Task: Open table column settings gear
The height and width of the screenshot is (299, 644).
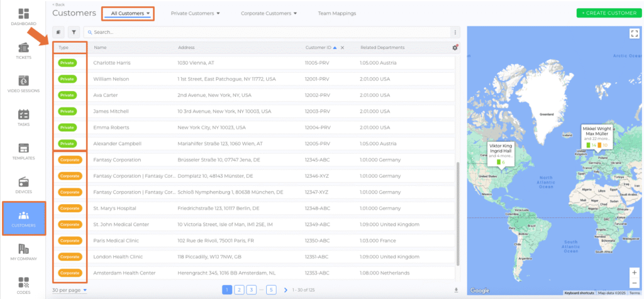Action: pos(455,47)
